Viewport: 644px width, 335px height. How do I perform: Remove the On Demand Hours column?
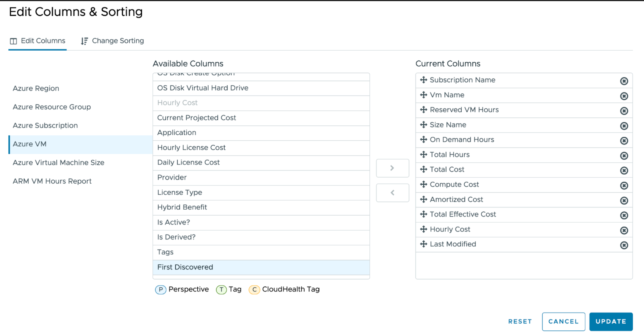point(624,141)
